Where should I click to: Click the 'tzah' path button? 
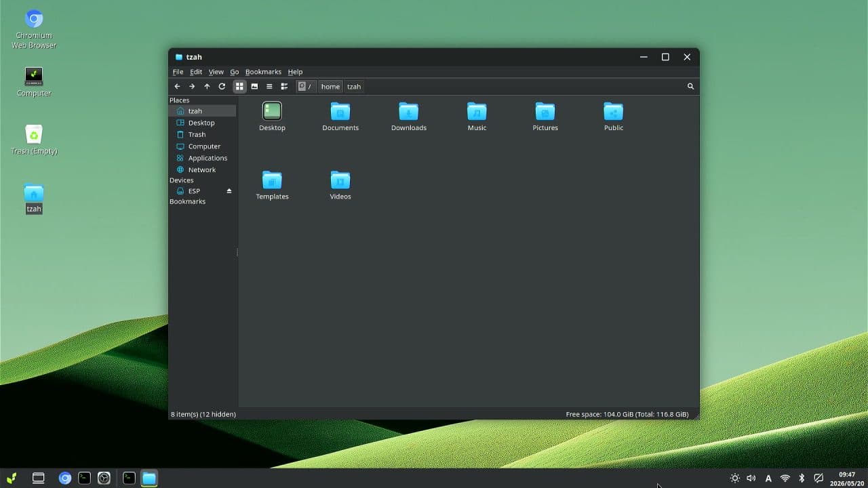354,87
